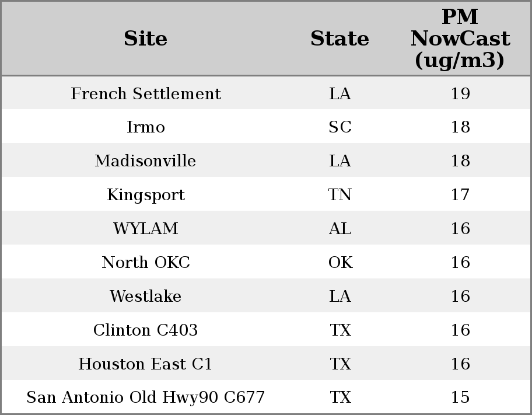Click the SC state cell
This screenshot has height=415, width=532.
click(x=340, y=127)
